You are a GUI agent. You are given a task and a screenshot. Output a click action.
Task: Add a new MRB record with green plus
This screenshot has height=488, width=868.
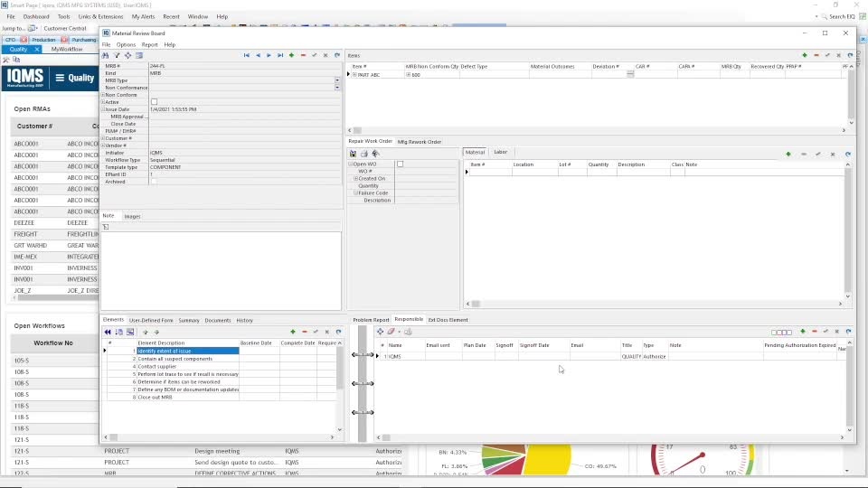(x=292, y=55)
